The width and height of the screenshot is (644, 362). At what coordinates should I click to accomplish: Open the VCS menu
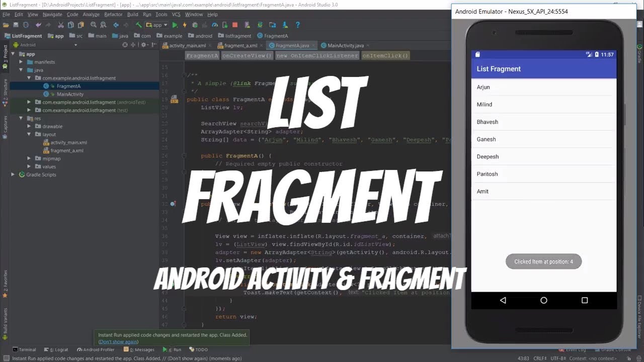click(x=176, y=15)
